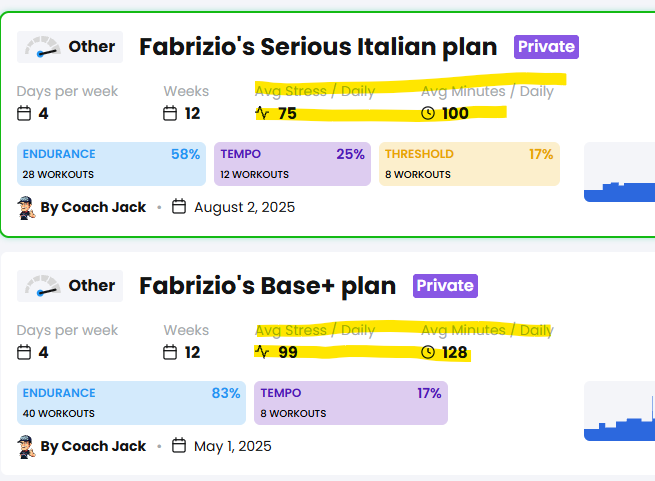Click the gauge icon on Base+ plan
The width and height of the screenshot is (655, 481).
point(42,286)
